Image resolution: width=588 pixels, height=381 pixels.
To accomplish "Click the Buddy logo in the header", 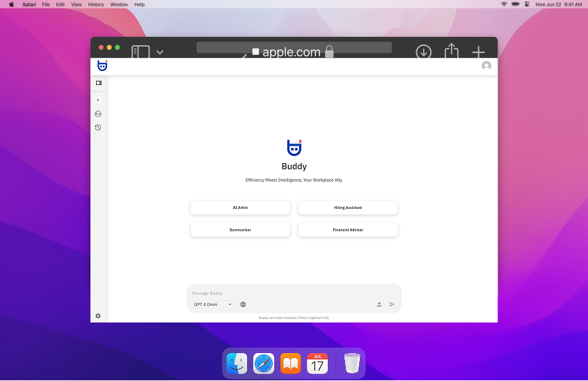I will tap(102, 65).
